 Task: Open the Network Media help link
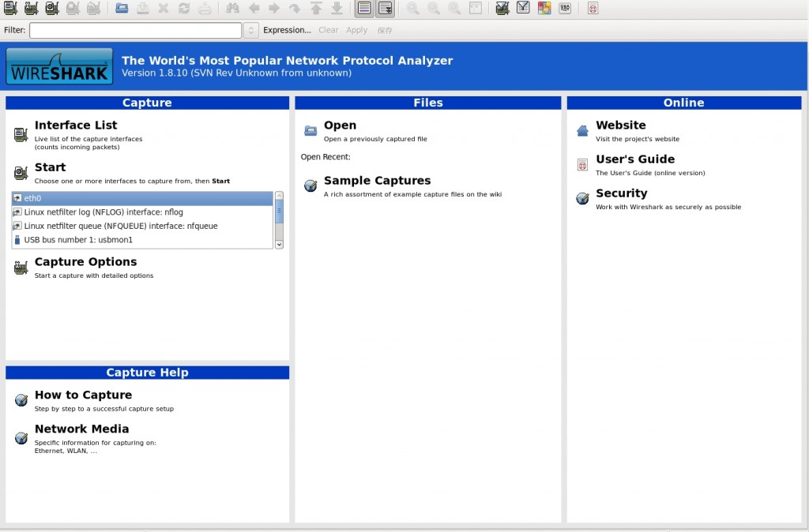[x=81, y=429]
